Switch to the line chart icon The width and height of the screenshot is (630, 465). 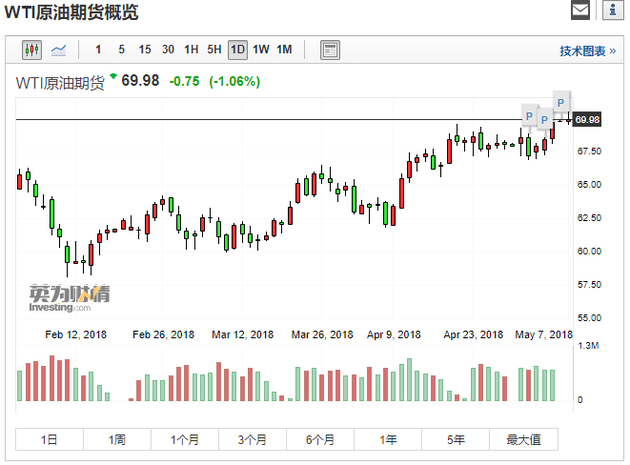59,49
